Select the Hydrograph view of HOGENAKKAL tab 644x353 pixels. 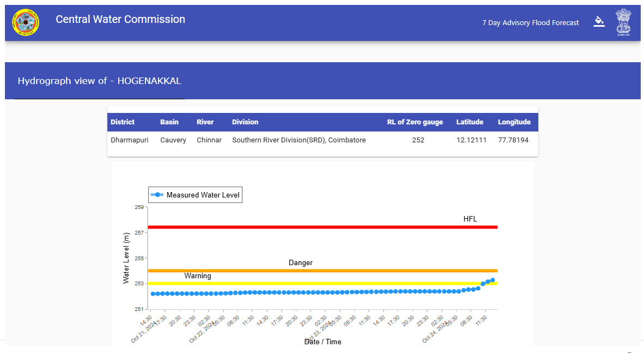coord(99,81)
